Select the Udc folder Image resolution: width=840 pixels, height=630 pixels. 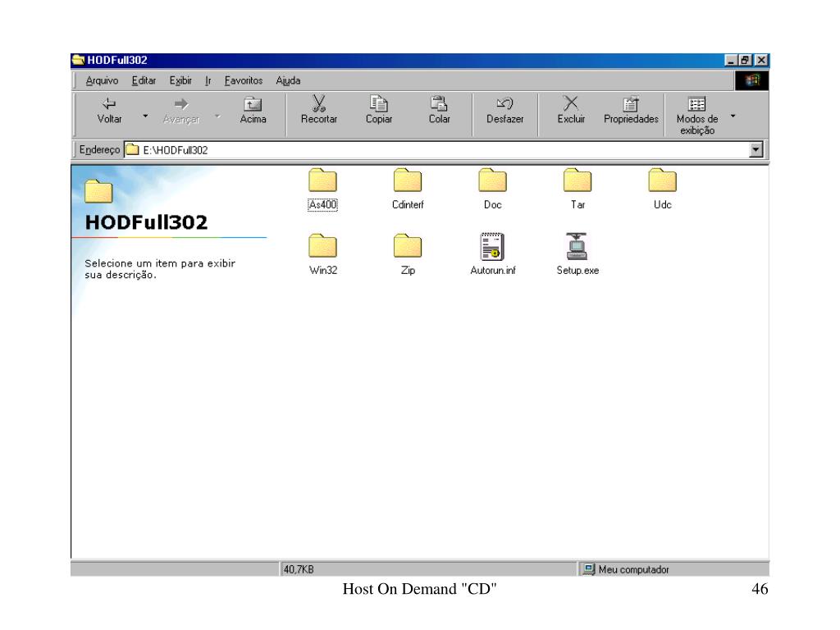[662, 189]
